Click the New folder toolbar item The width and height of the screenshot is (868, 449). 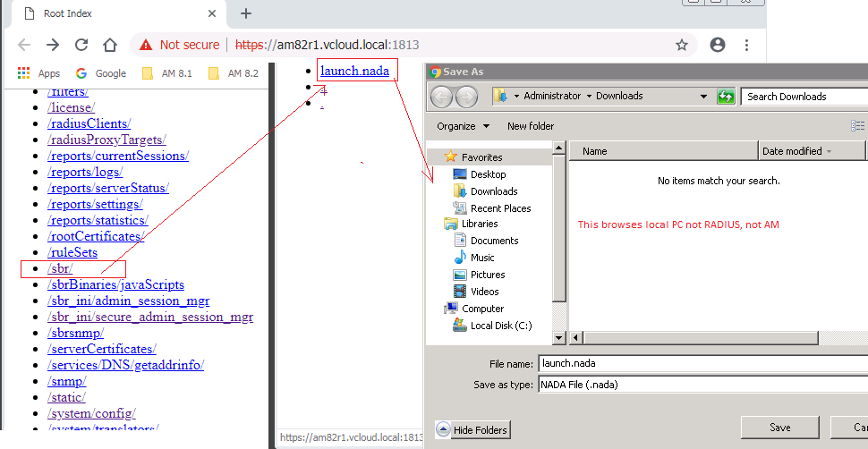[x=531, y=126]
